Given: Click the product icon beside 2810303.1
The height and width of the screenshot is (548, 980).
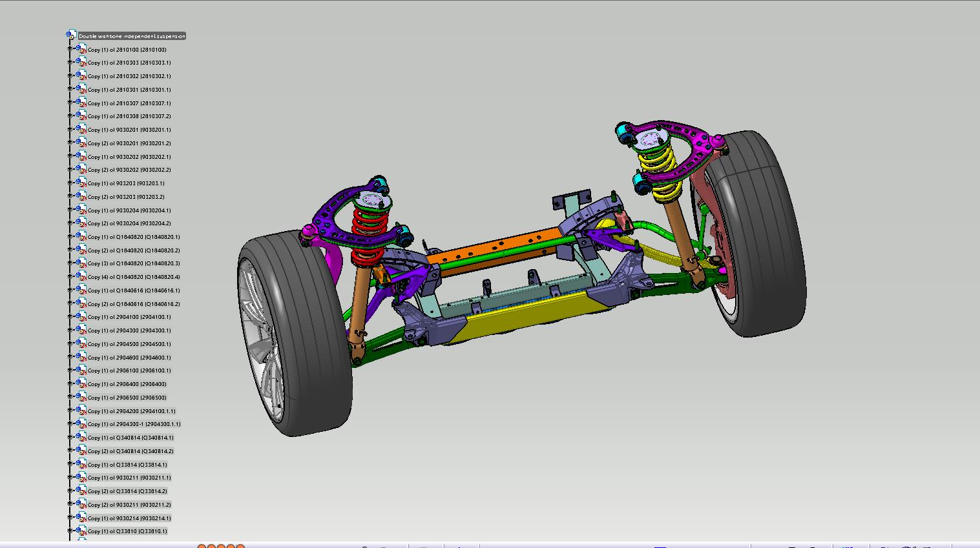Looking at the screenshot, I should (x=81, y=63).
